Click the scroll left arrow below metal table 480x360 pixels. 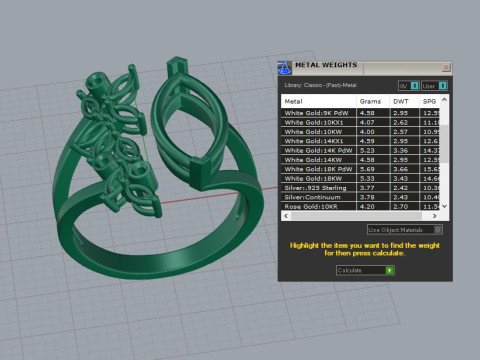click(286, 216)
